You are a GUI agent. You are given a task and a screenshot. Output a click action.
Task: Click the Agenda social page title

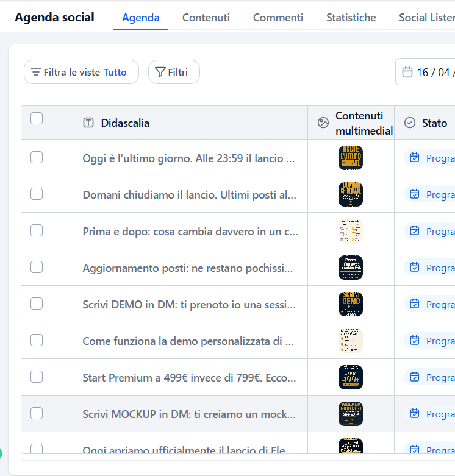tap(55, 17)
